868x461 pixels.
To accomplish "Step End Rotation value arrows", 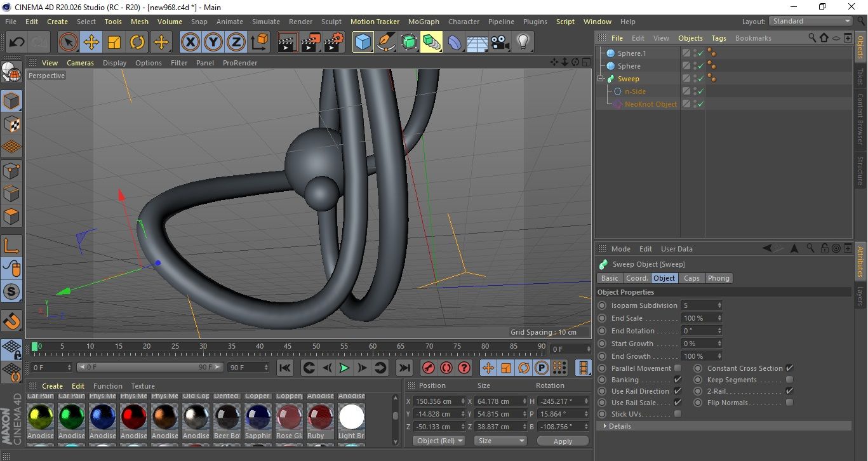I will 719,331.
